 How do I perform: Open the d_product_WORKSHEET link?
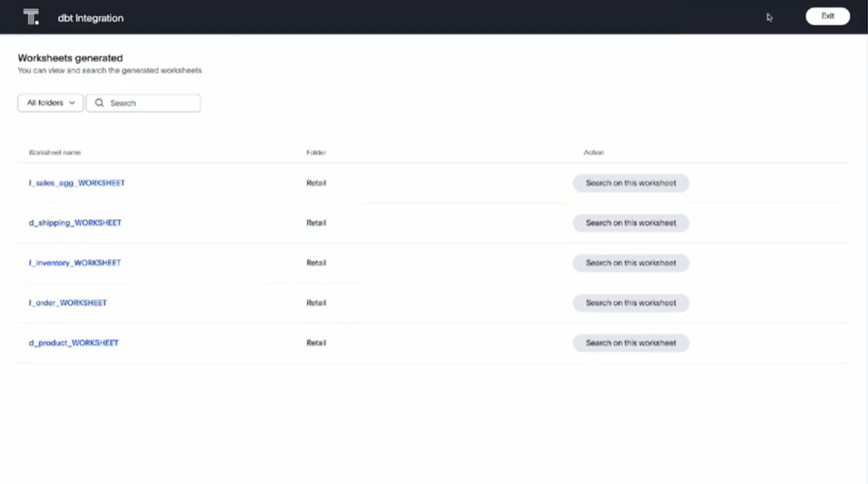(74, 343)
